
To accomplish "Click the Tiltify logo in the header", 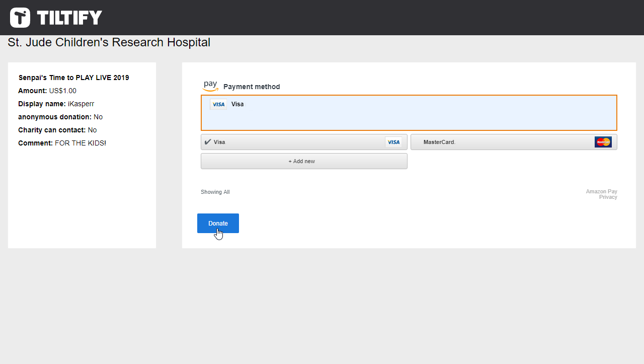I will click(56, 18).
